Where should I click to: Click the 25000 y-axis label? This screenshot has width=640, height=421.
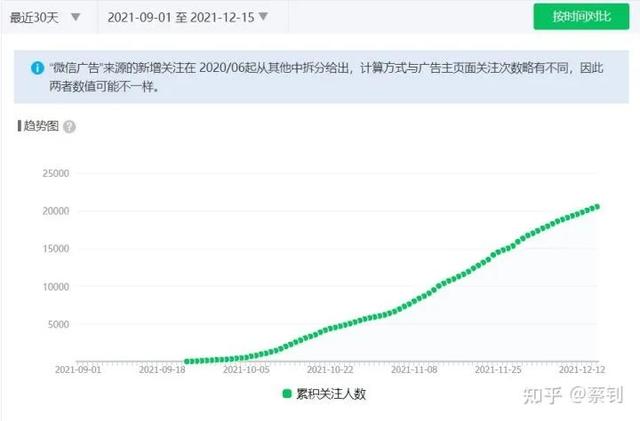pos(53,173)
